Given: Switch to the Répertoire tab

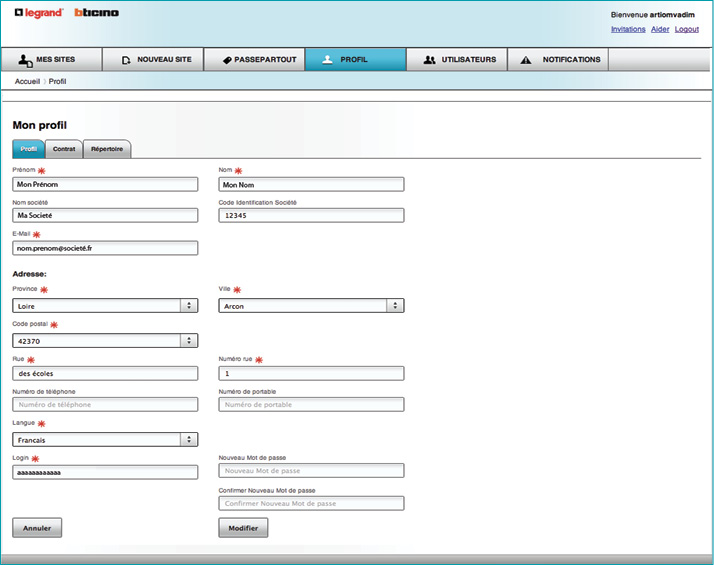Looking at the screenshot, I should coord(107,149).
